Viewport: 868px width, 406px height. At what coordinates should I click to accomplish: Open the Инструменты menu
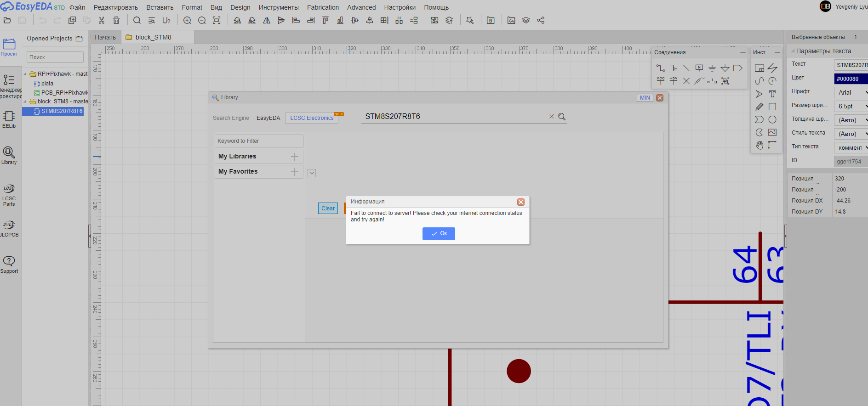pos(279,7)
